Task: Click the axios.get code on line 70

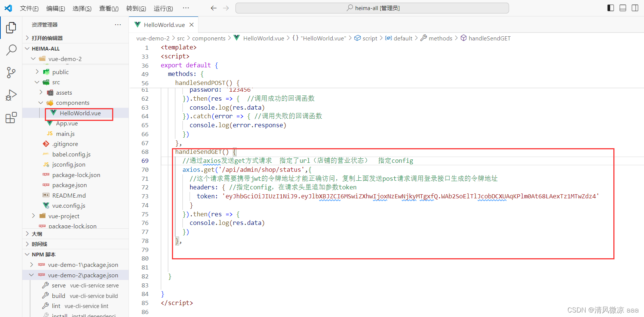Action: [x=247, y=170]
